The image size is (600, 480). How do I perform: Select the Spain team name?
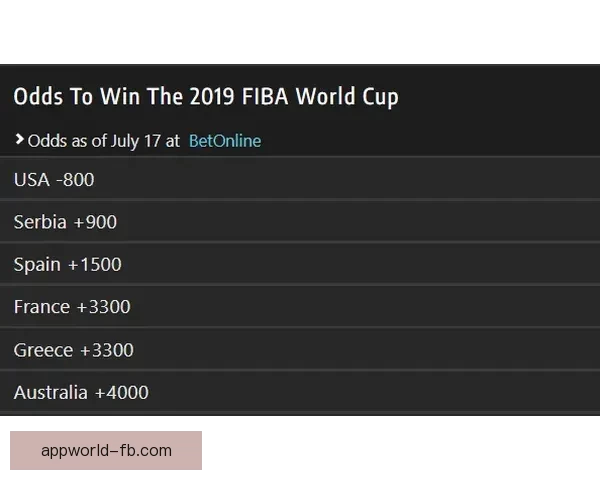[37, 265]
